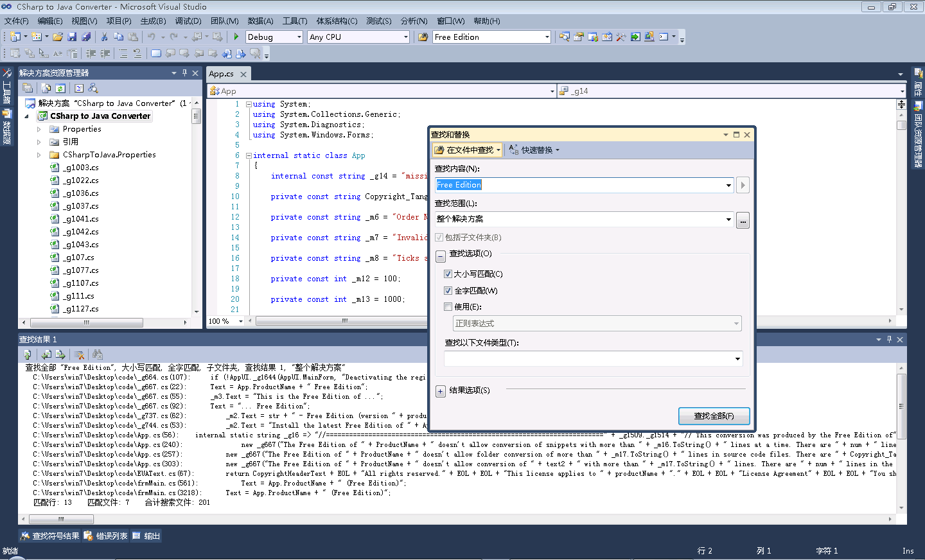Open the Any CPU platform dropdown
Image resolution: width=925 pixels, height=560 pixels.
406,37
